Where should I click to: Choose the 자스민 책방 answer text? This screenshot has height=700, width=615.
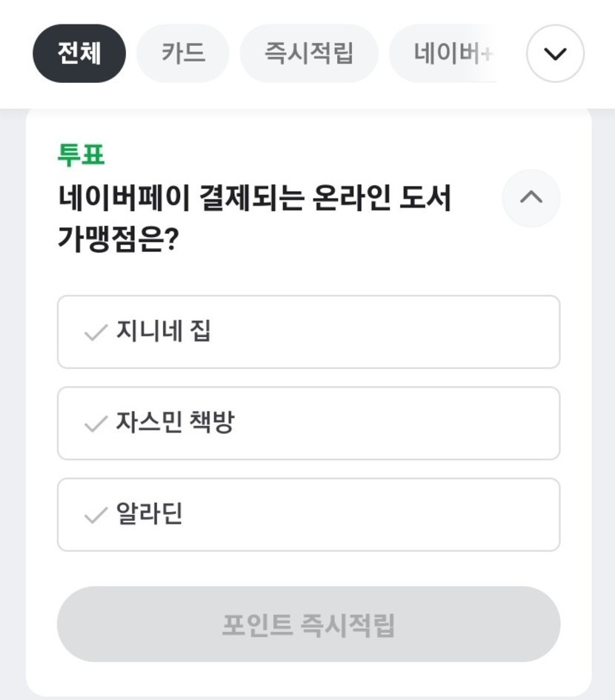point(175,423)
